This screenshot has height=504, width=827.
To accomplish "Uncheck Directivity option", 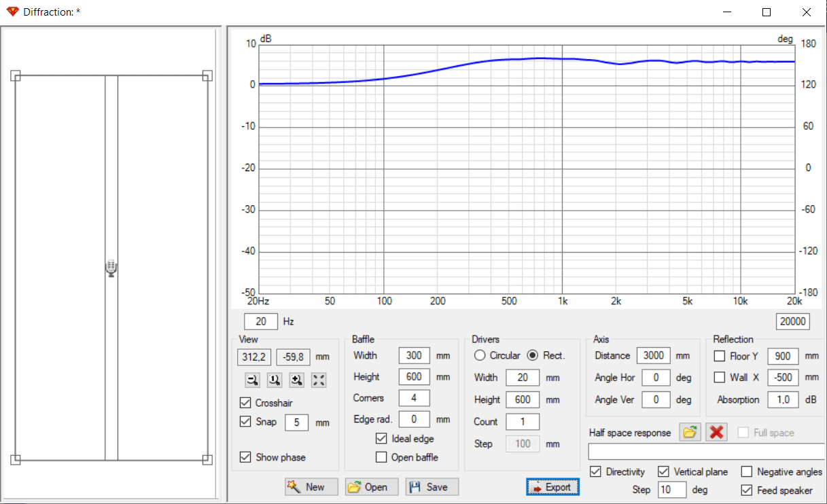I will 596,471.
